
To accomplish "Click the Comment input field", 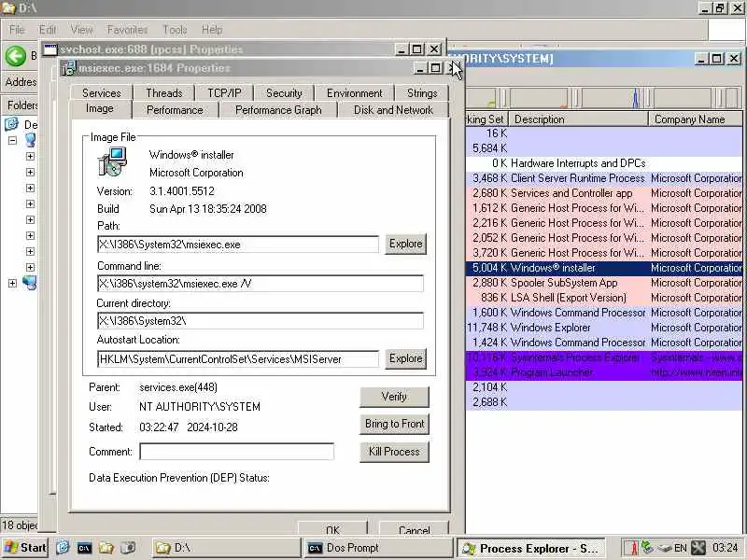I will pyautogui.click(x=237, y=452).
